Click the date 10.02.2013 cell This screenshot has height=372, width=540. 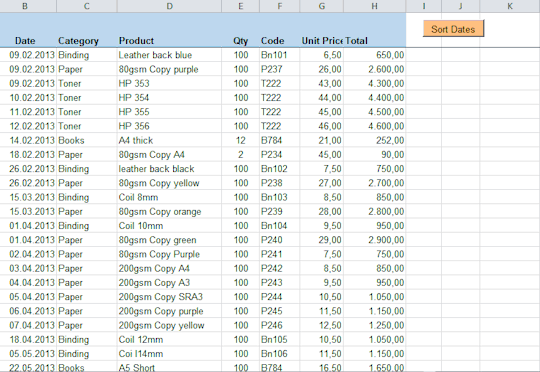point(28,98)
